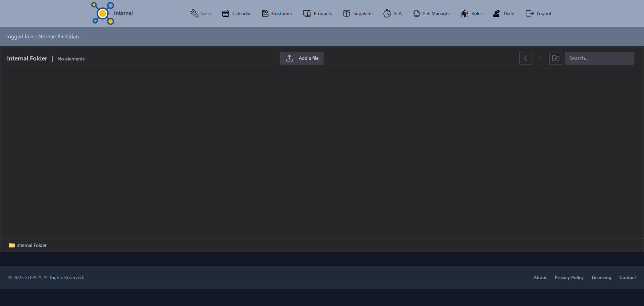Click the File Manager document icon
The height and width of the screenshot is (306, 644).
click(x=417, y=13)
